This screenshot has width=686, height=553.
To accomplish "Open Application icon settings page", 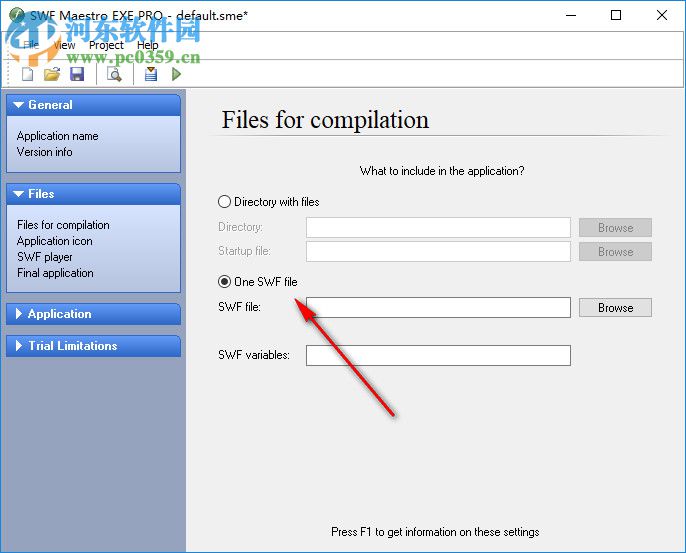I will (x=55, y=241).
